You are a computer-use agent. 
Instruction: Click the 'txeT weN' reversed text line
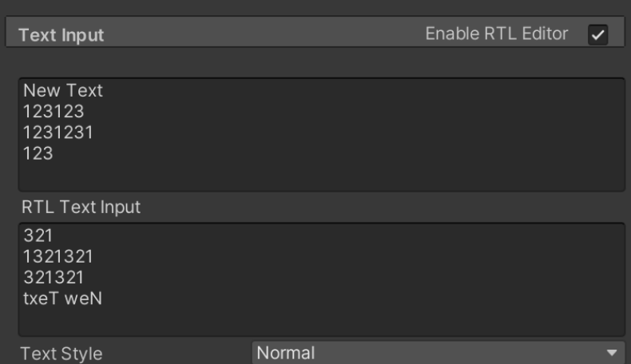coord(63,299)
